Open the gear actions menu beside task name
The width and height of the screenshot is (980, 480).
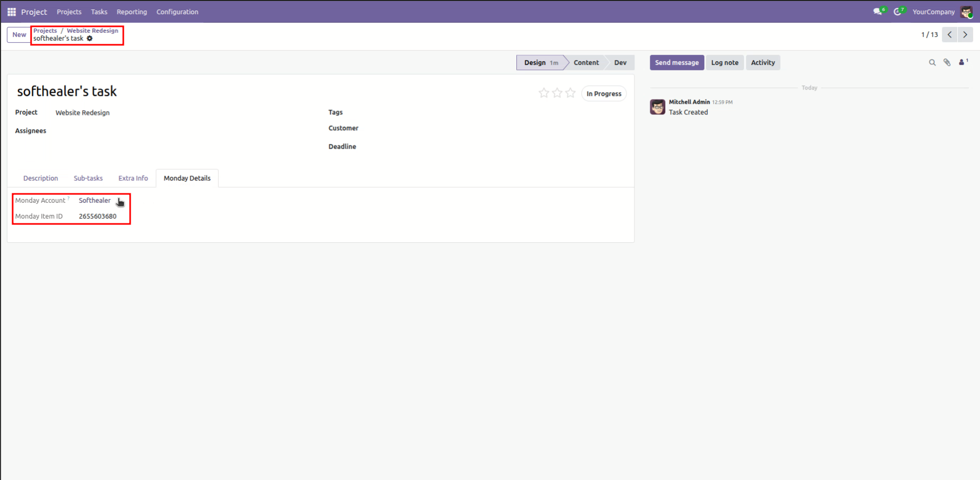90,38
